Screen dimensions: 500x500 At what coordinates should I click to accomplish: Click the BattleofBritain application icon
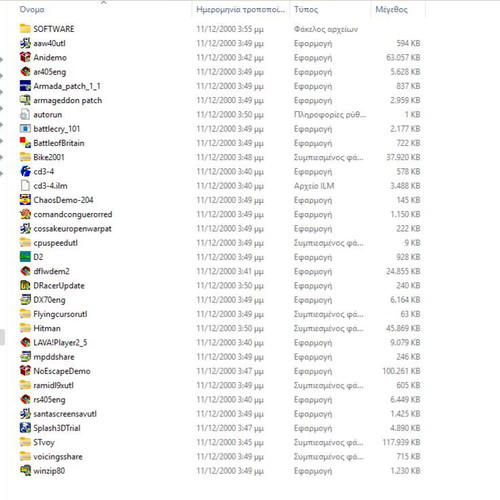click(x=25, y=143)
